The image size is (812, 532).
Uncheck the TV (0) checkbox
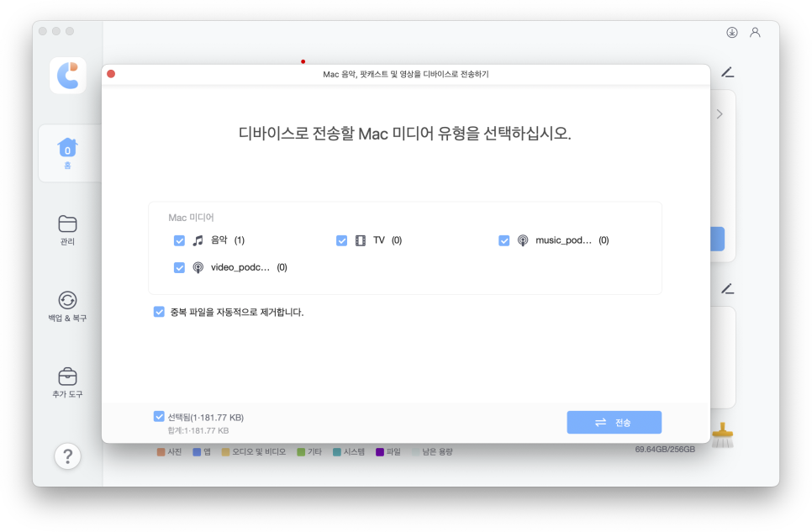(x=341, y=240)
